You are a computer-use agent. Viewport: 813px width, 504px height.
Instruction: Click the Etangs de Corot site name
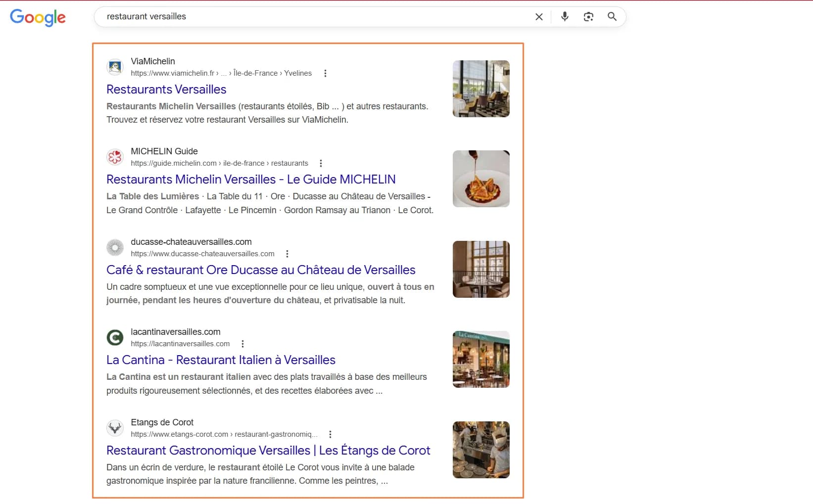(162, 422)
